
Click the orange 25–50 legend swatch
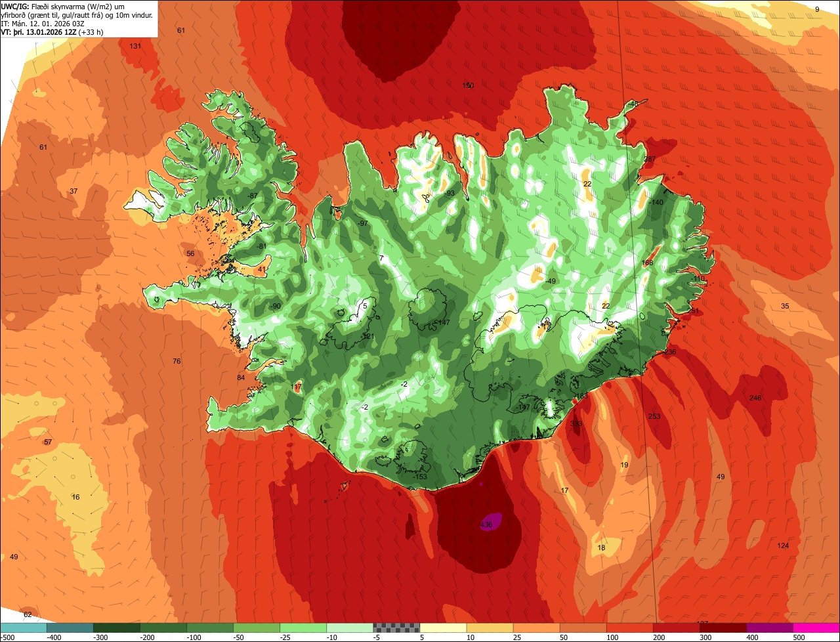coord(536,628)
